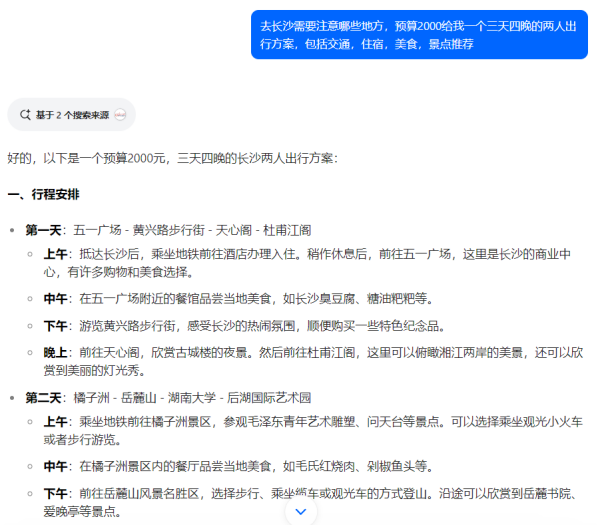Click '中午：在橘子洲景区内的餐厅' item
This screenshot has width=600, height=525.
pyautogui.click(x=238, y=466)
